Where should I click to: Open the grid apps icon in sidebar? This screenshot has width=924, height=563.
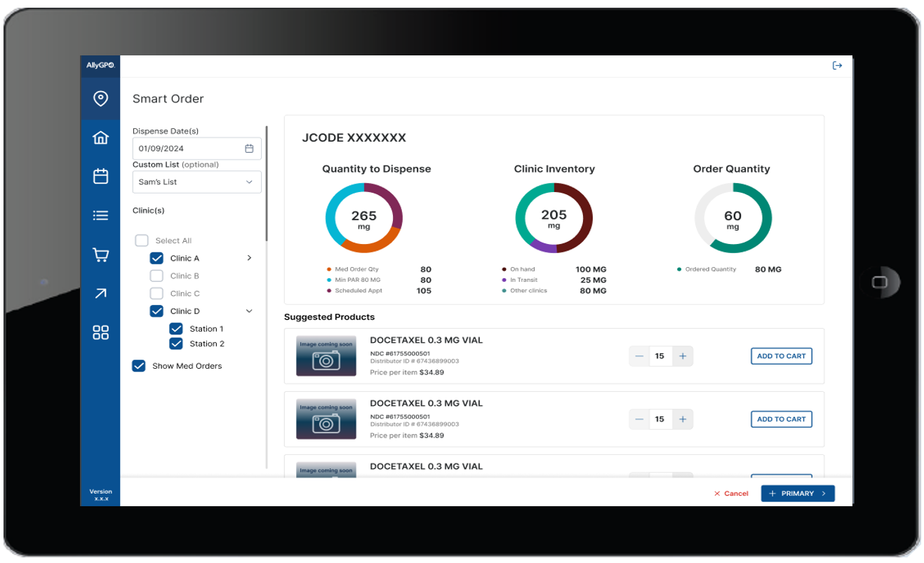(100, 332)
